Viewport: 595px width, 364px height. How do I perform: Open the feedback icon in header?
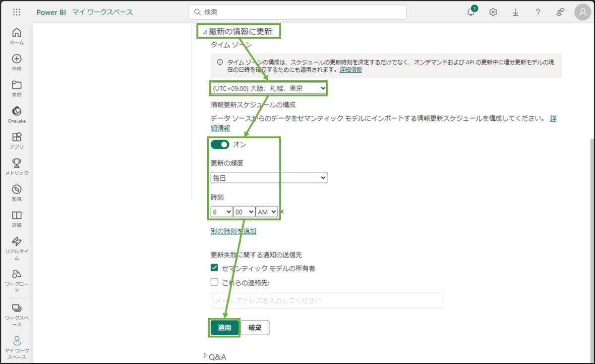point(560,12)
